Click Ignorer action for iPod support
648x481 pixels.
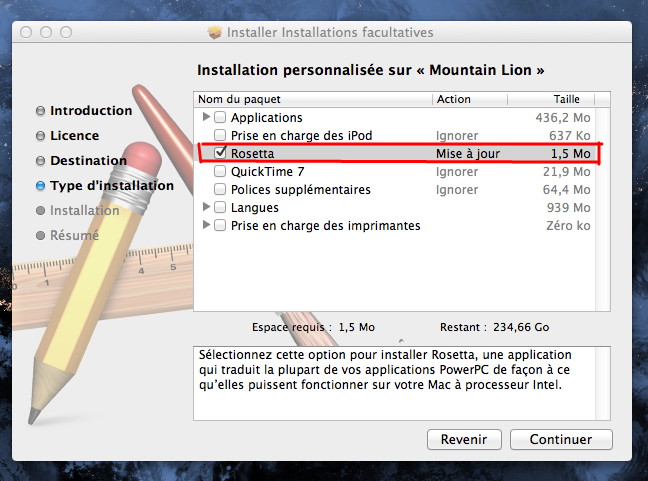click(457, 136)
